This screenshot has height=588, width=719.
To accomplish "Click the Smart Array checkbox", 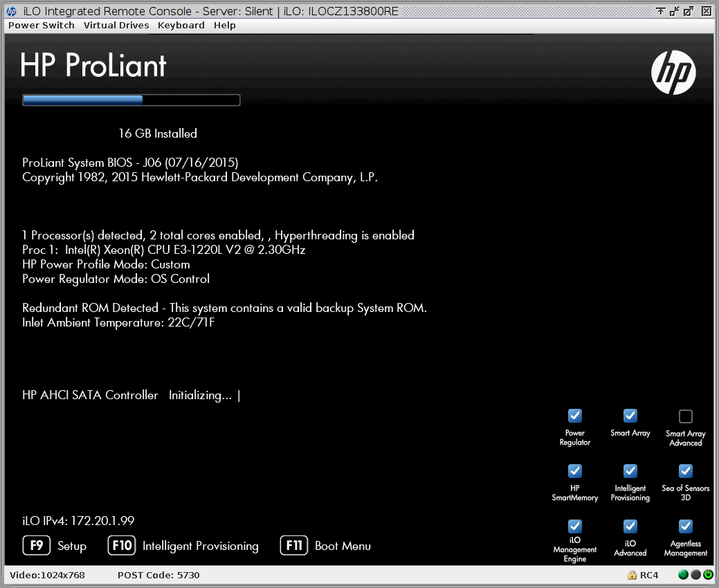I will [x=630, y=415].
